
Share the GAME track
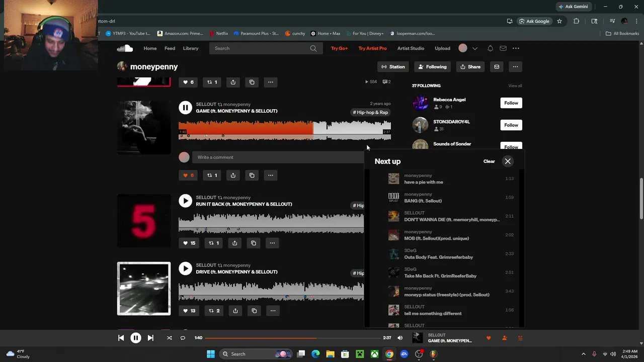[233, 175]
